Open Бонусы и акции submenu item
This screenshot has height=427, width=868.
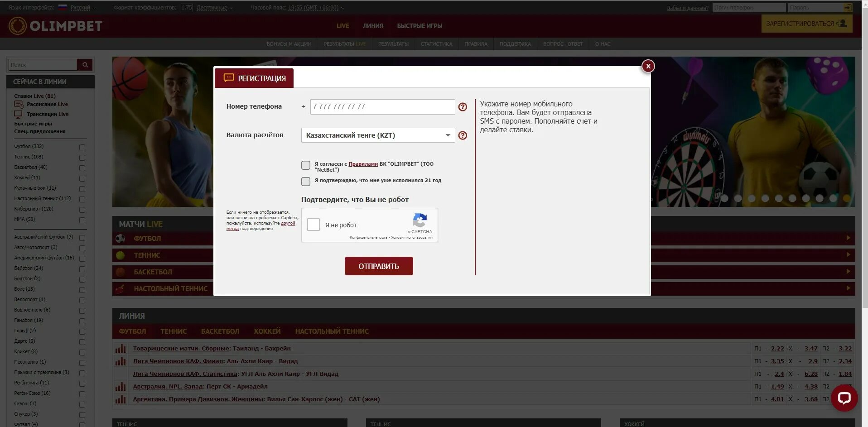(x=289, y=44)
